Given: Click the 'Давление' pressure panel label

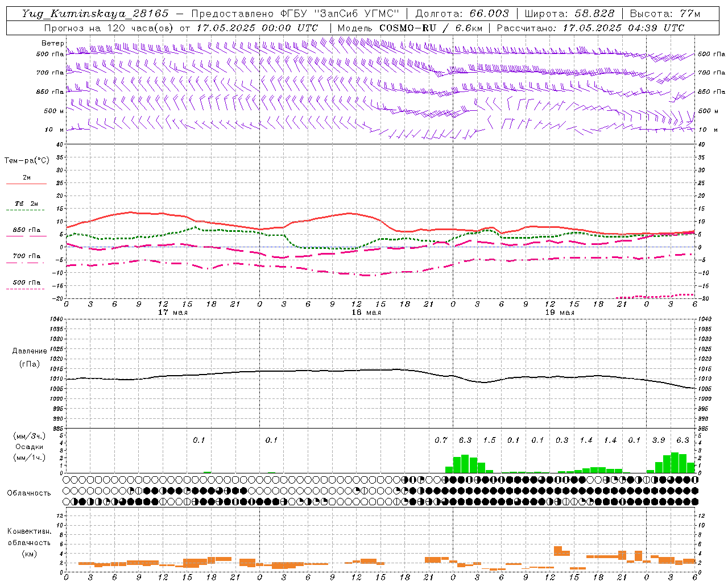Looking at the screenshot, I should (x=30, y=351).
